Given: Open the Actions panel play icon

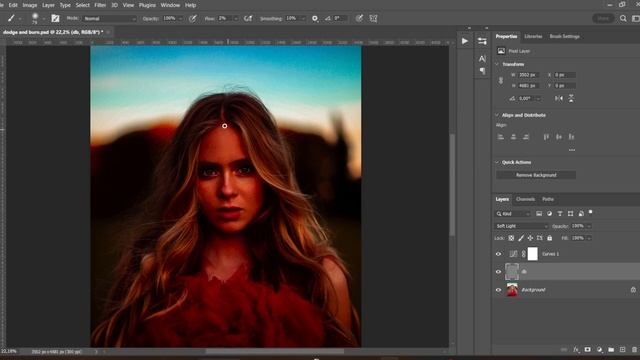Looking at the screenshot, I should 464,41.
